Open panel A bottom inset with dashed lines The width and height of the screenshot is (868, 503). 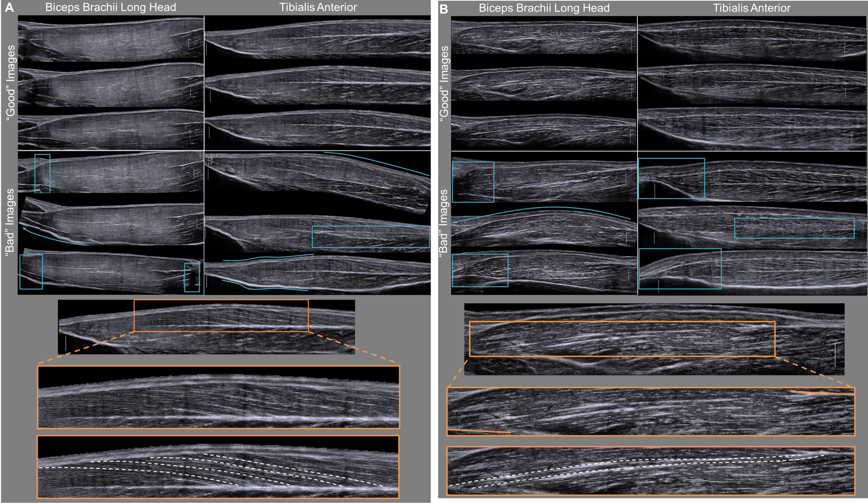218,467
